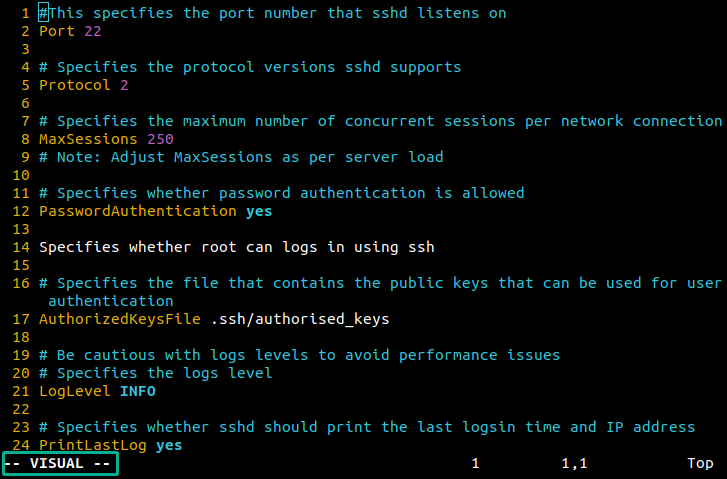This screenshot has width=727, height=479.
Task: Click the LogLevel keyword on line 21
Action: coord(75,391)
